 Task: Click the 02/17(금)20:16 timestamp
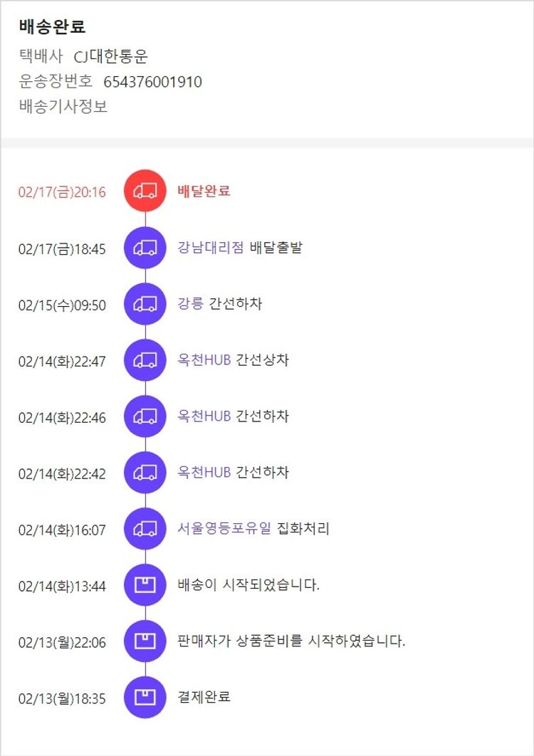coord(62,192)
